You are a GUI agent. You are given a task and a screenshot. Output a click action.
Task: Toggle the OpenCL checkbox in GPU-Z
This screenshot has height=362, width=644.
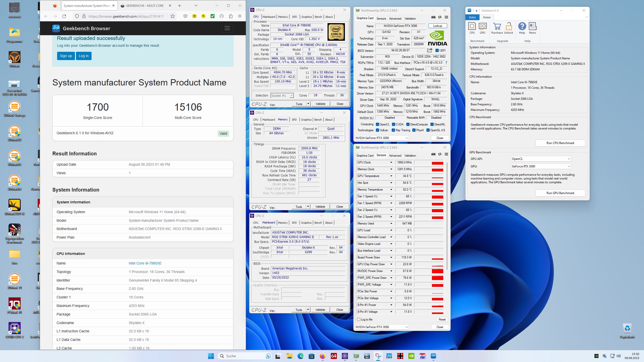378,124
